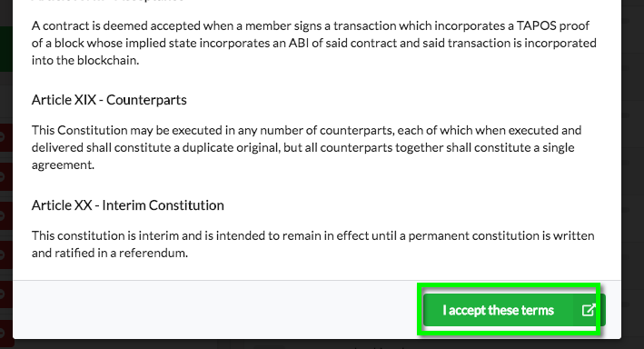Click the empty gray footer area of dialog
The width and height of the screenshot is (644, 349).
[214, 310]
